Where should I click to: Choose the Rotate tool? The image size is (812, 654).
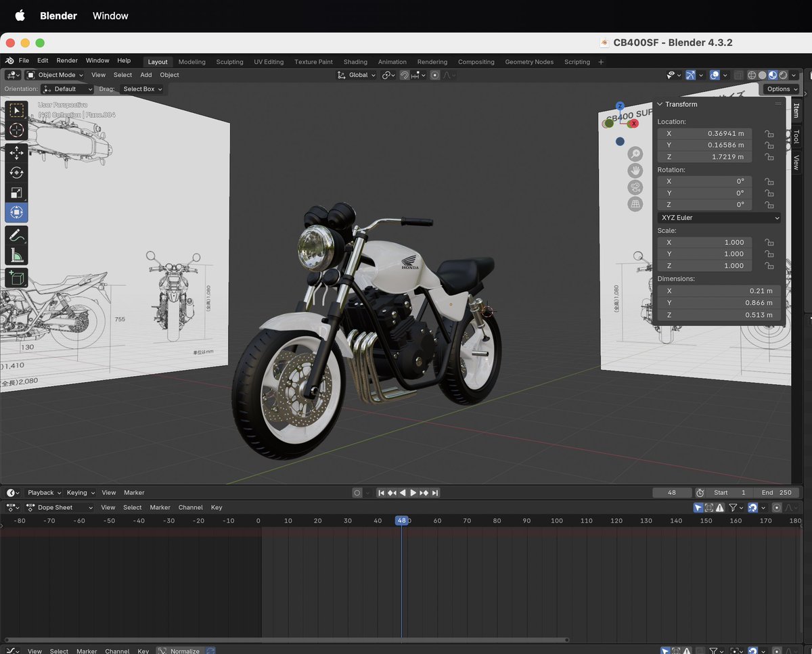pos(16,173)
